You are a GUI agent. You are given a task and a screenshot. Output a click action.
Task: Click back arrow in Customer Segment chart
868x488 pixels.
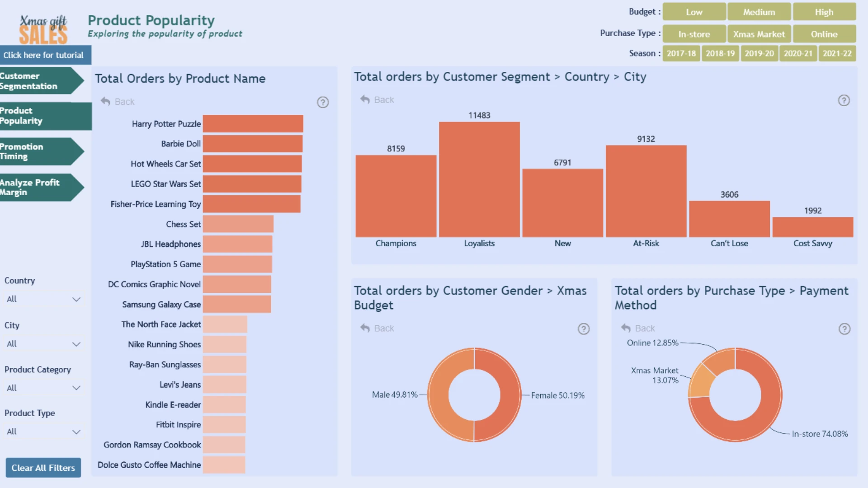point(365,99)
